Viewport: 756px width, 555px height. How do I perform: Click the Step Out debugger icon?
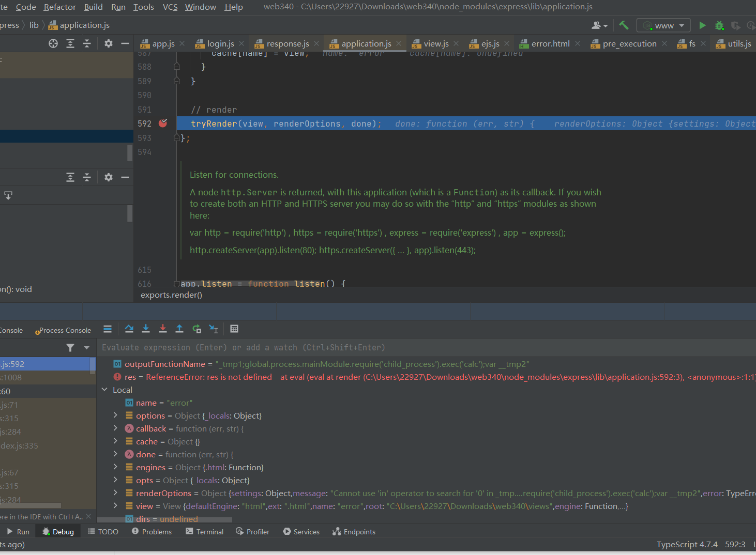[x=179, y=329]
